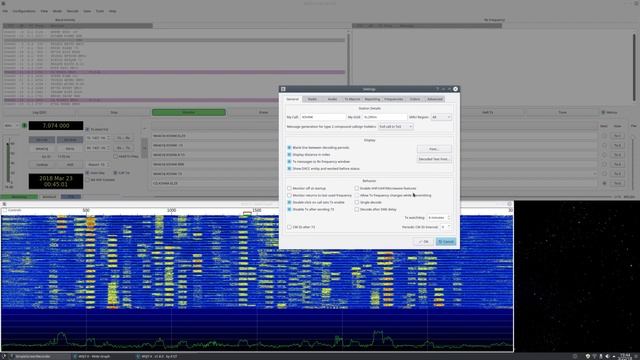This screenshot has width=640, height=360.
Task: Click the Band Activity vertical scrollbar
Action: tap(348, 68)
